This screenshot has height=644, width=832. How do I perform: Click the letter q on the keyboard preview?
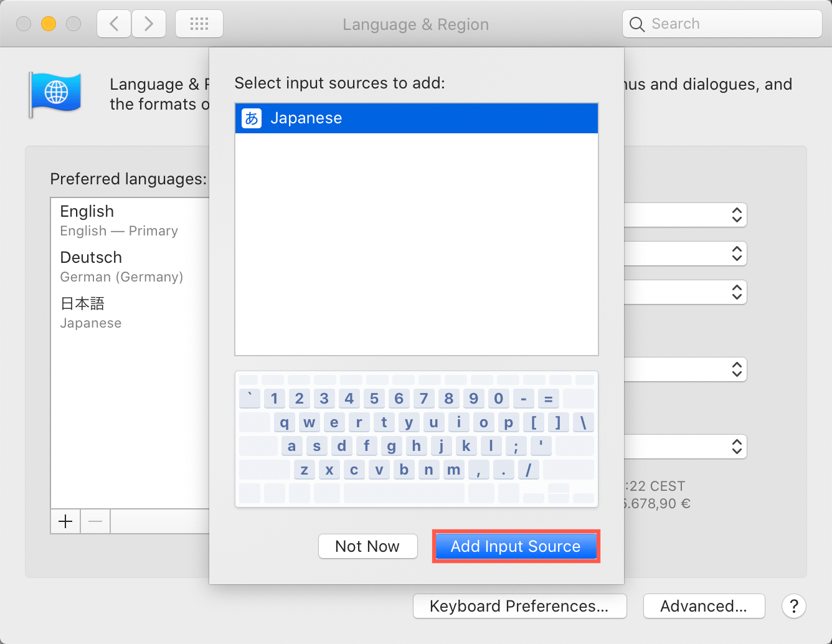point(284,422)
